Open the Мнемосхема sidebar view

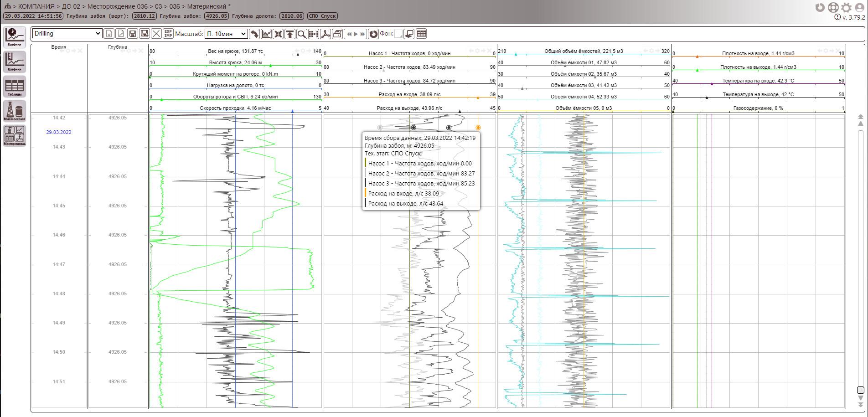coord(15,111)
